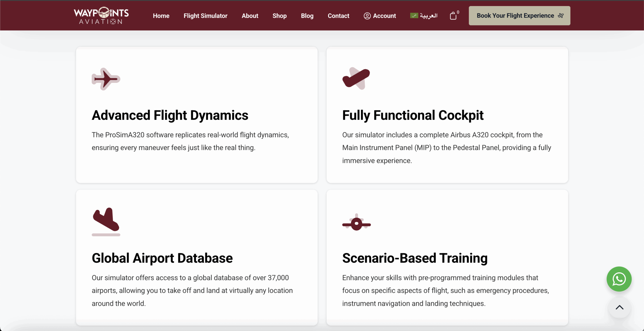Open WhatsApp chat button
The image size is (644, 331).
click(x=619, y=279)
